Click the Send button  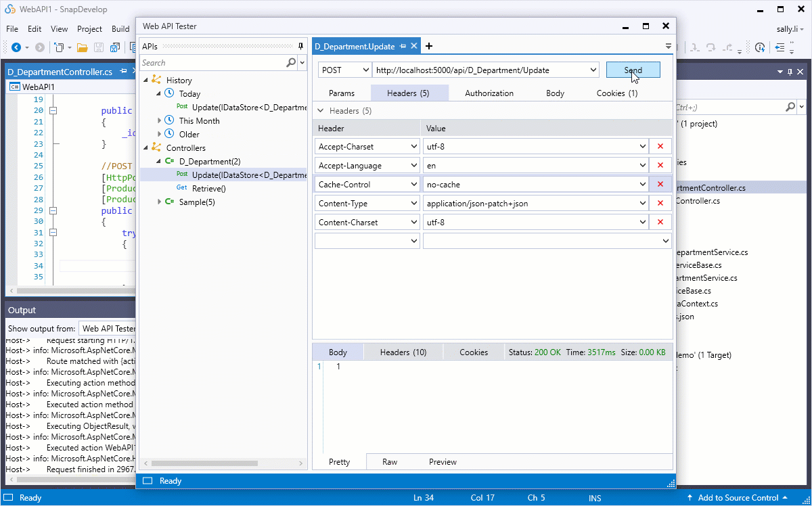click(633, 70)
